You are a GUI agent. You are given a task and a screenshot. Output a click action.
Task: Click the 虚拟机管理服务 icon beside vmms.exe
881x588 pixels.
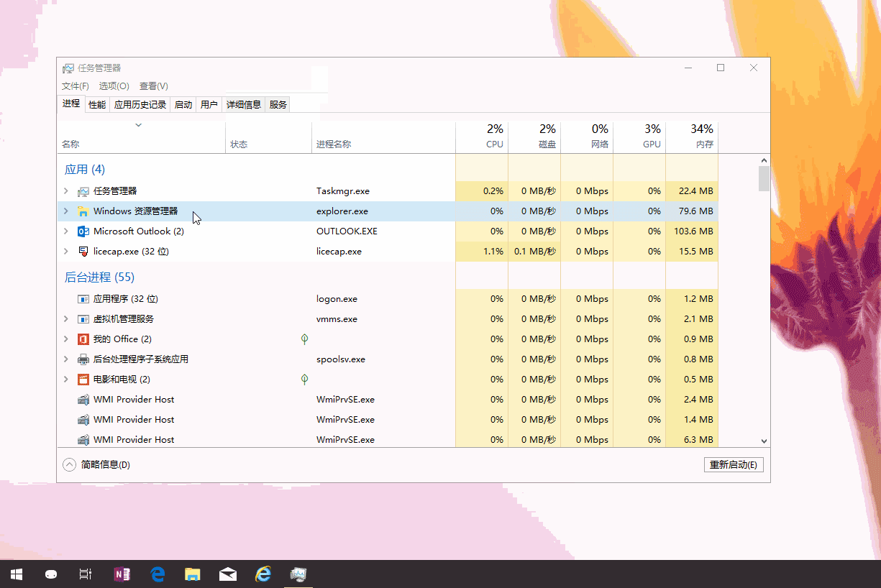[81, 318]
